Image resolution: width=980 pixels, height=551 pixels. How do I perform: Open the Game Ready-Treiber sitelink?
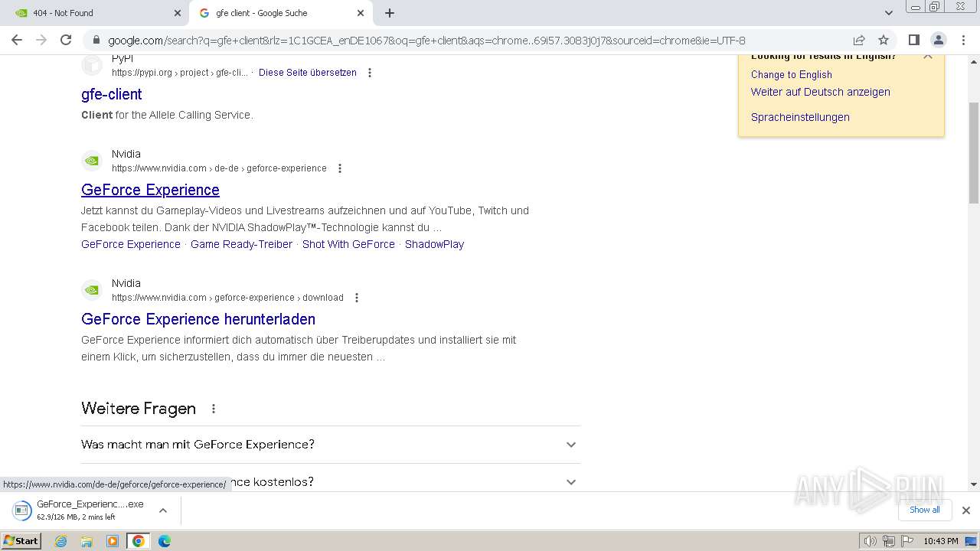241,244
